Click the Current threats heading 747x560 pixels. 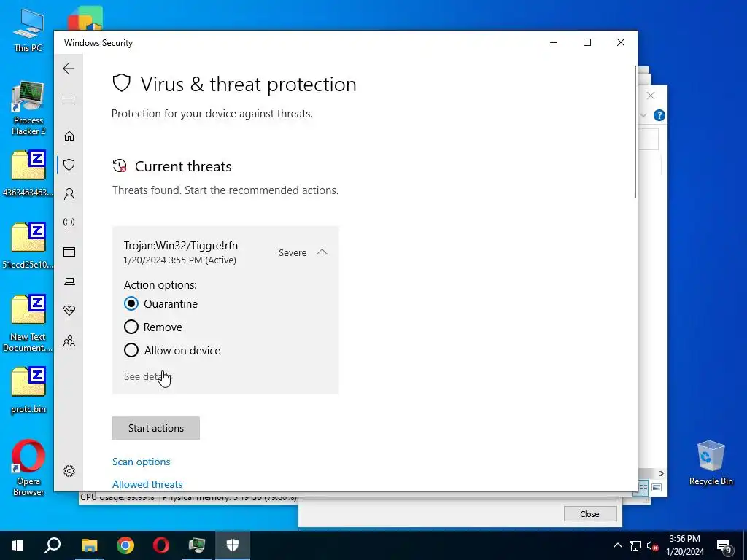pyautogui.click(x=183, y=166)
